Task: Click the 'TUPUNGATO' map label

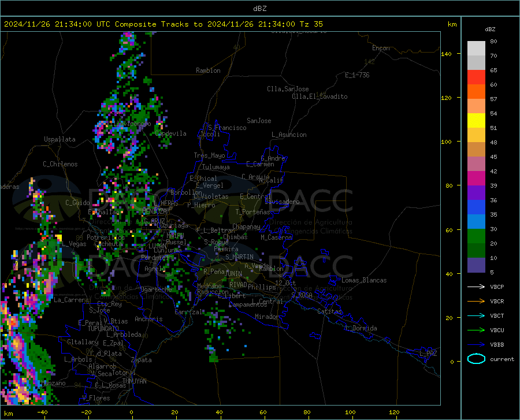Action: [103, 329]
